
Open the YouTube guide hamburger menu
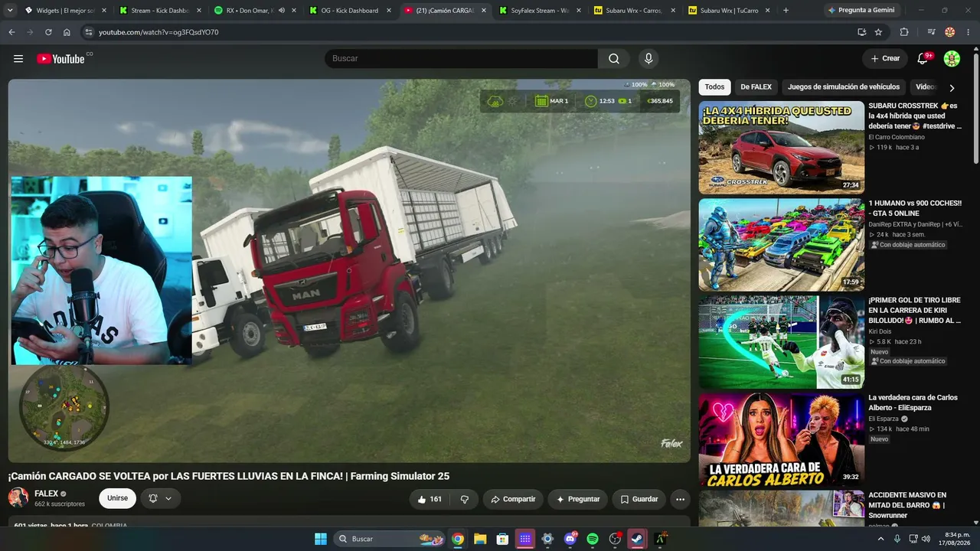tap(18, 59)
